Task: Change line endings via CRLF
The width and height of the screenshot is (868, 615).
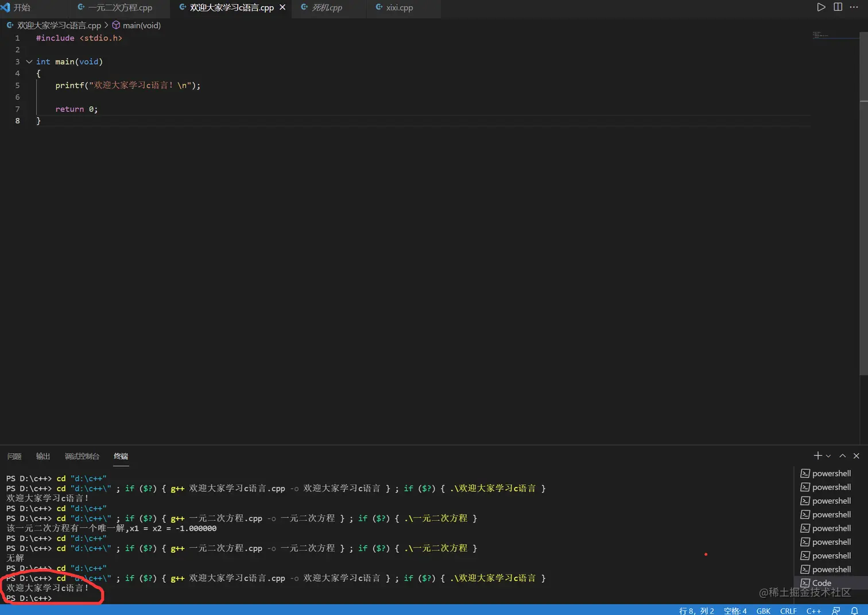Action: coord(788,611)
